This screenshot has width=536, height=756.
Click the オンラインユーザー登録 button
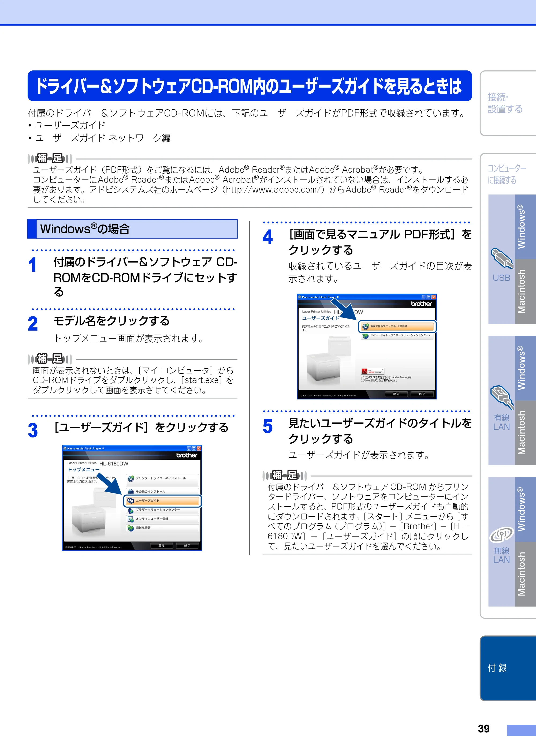[x=163, y=519]
